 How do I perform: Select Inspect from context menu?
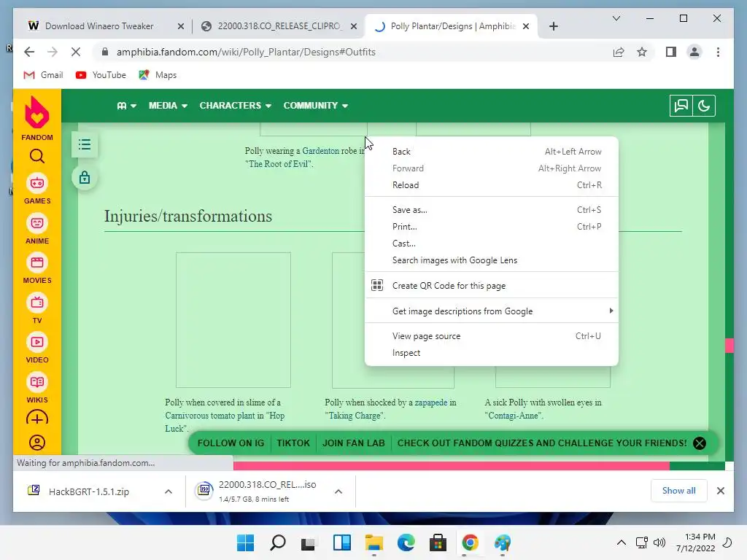coord(491,353)
